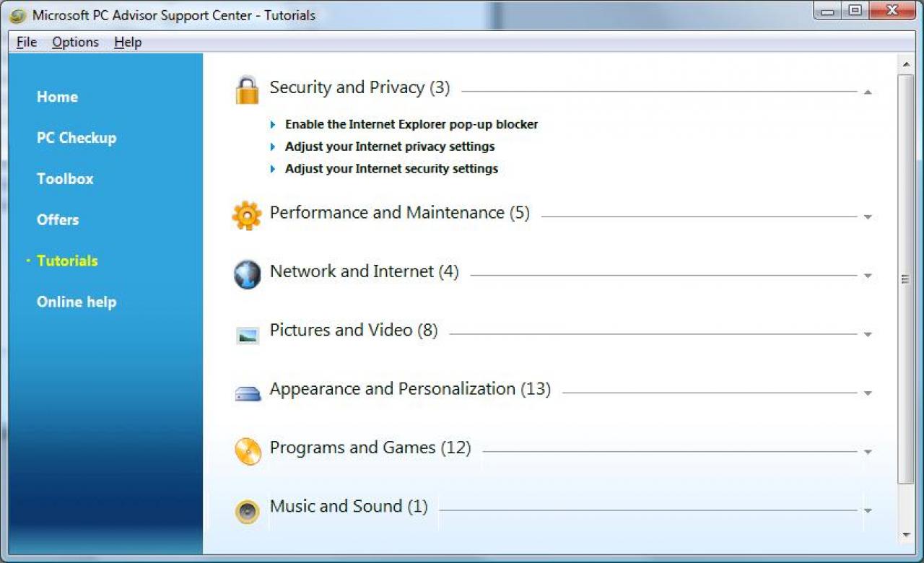Click the Programs and Games (12) heading
Screen dimensions: 924x563
pyautogui.click(x=370, y=448)
